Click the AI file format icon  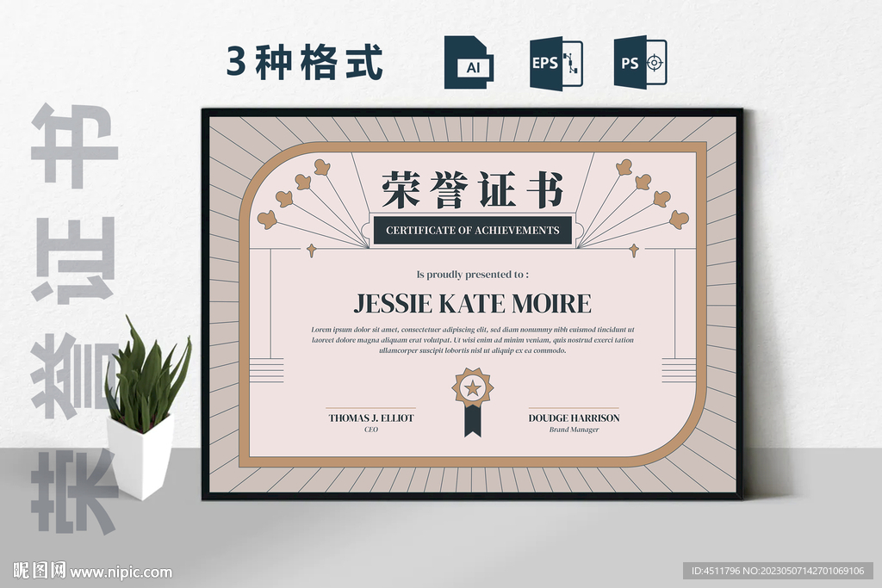[x=469, y=62]
